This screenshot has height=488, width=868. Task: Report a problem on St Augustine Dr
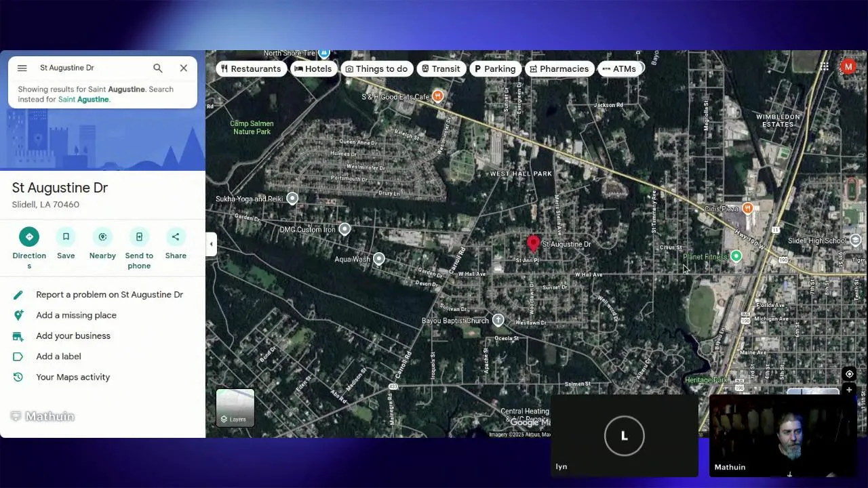pos(102,295)
